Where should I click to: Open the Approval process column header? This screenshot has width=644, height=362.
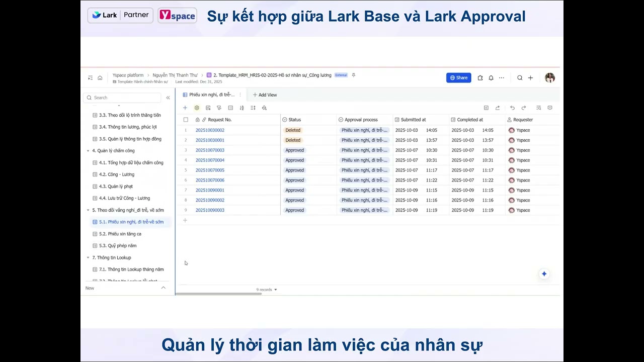click(x=365, y=120)
